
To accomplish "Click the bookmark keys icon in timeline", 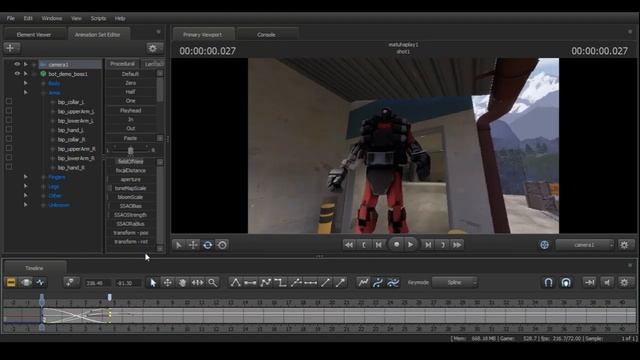I will coord(70,282).
